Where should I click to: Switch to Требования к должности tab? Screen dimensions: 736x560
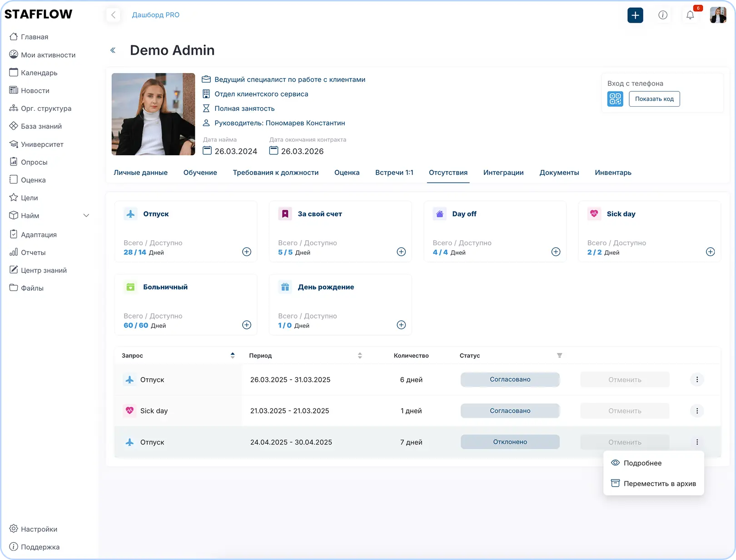pos(276,173)
